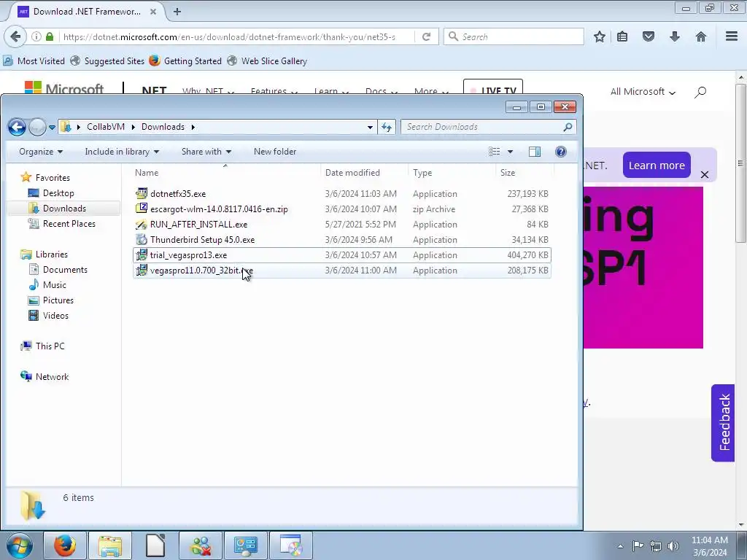Open the view options dropdown arrow
The width and height of the screenshot is (747, 560).
pyautogui.click(x=510, y=152)
